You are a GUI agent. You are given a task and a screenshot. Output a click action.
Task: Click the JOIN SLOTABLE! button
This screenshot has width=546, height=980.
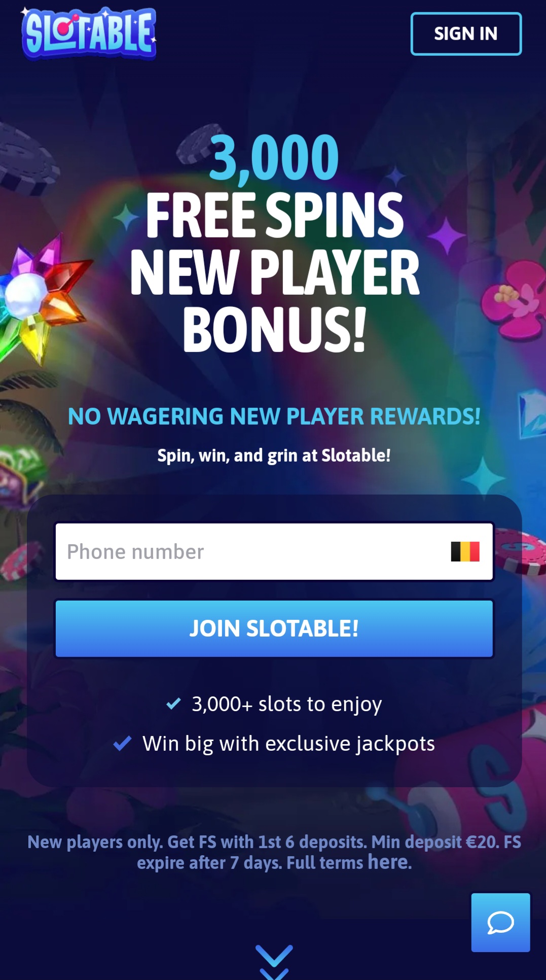274,628
